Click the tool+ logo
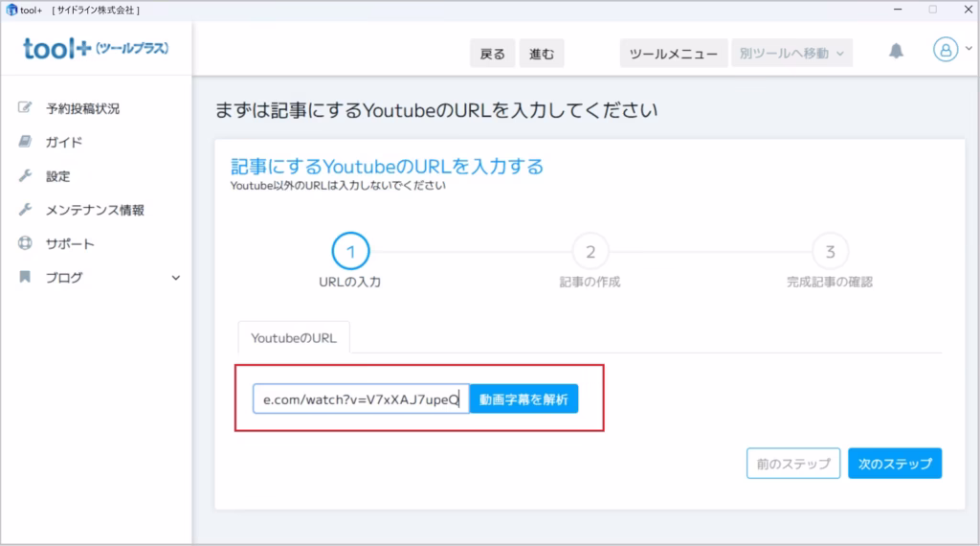Screen dimensions: 980x546 point(96,49)
